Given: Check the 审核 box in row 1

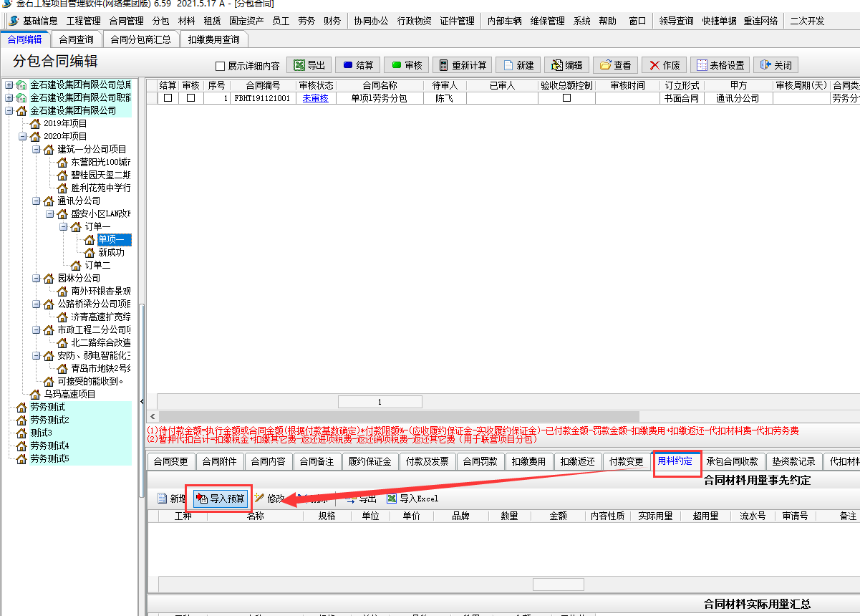Looking at the screenshot, I should click(x=190, y=98).
